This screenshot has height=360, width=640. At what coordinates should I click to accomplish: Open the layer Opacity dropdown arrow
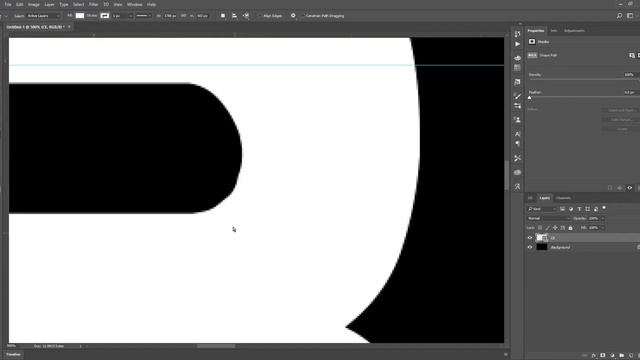(602, 218)
